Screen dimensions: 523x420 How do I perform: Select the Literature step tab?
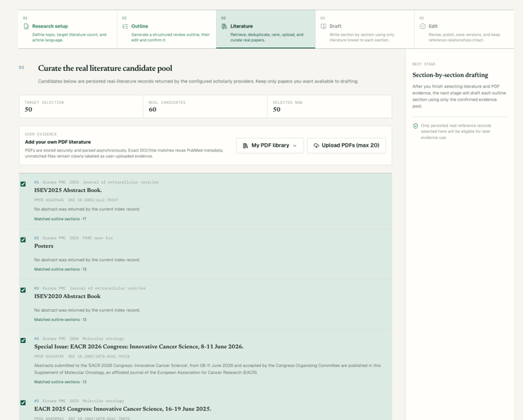[266, 30]
